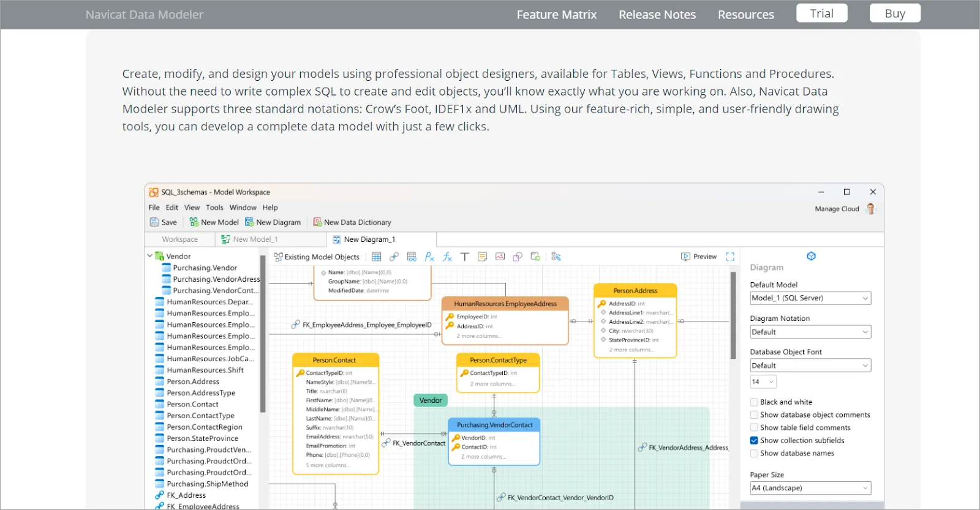
Task: Open the font size 14 dropdown
Action: coord(763,382)
